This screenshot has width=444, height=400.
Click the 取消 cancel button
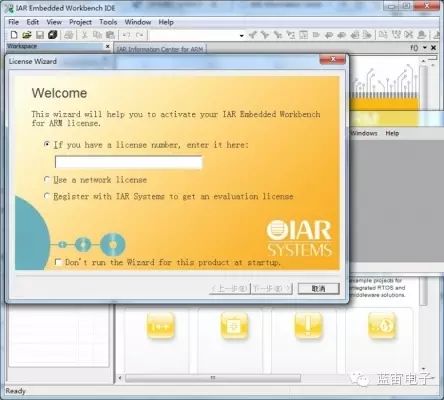318,288
